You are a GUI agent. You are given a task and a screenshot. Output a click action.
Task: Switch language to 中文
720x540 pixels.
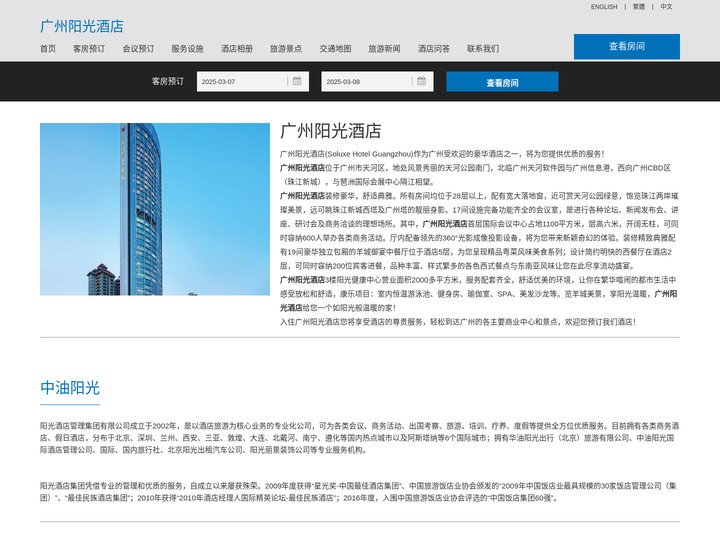(666, 6)
